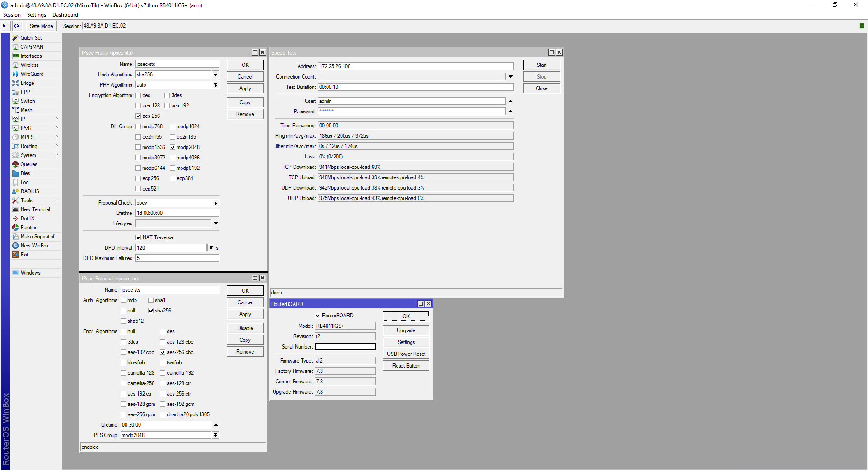Open Proposal Check dropdown

tap(216, 203)
